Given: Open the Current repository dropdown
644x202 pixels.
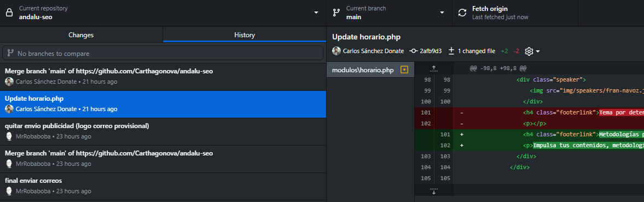Looking at the screenshot, I should (163, 13).
